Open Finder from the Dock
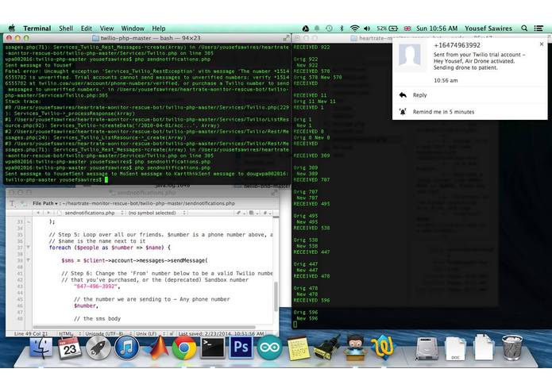The height and width of the screenshot is (392, 552). click(x=41, y=348)
